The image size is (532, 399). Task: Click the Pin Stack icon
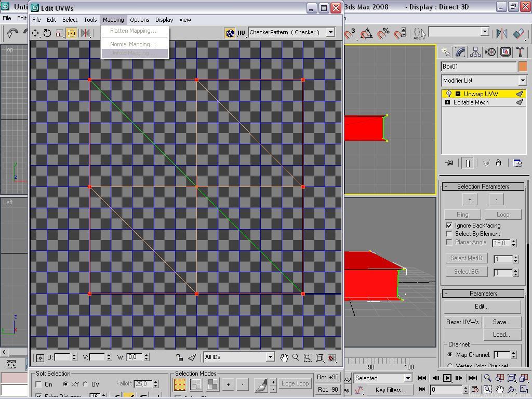point(449,163)
